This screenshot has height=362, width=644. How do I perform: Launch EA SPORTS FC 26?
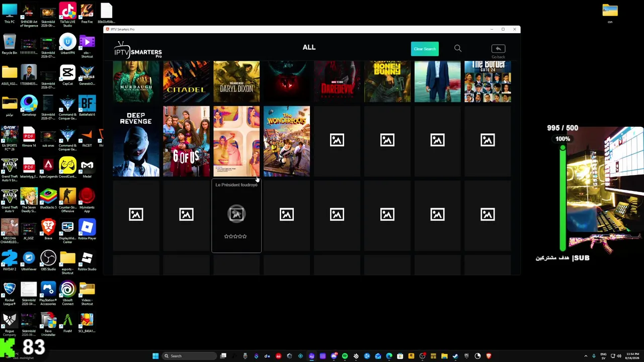[10, 139]
